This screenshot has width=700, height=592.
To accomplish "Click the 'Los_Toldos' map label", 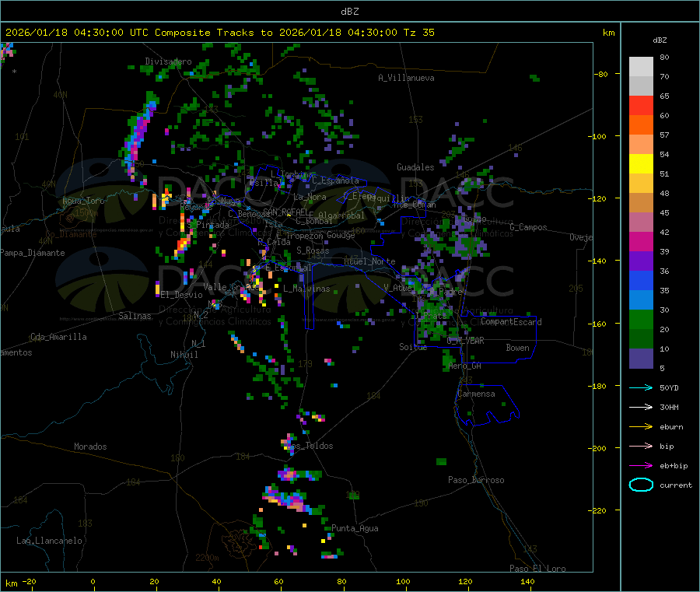I will click(x=310, y=446).
